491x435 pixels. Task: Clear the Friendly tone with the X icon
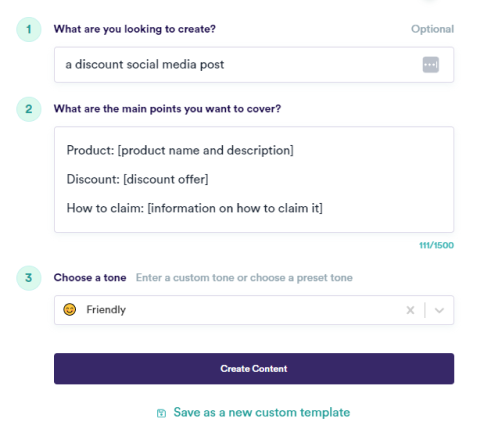click(x=410, y=310)
